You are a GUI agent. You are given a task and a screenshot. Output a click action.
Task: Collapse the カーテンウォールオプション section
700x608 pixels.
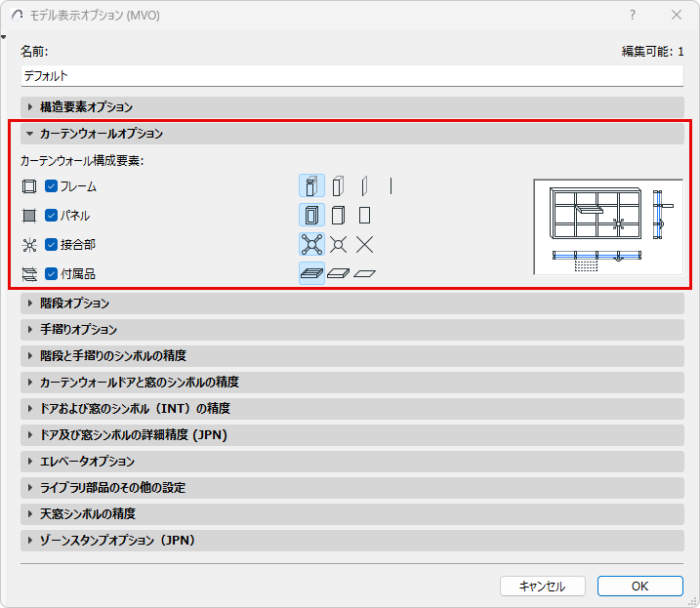tap(352, 134)
